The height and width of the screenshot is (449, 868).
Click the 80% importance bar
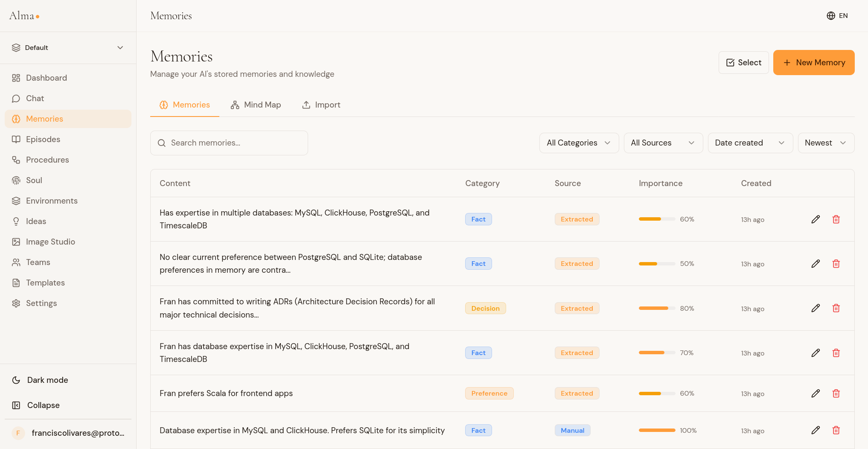[x=657, y=308]
